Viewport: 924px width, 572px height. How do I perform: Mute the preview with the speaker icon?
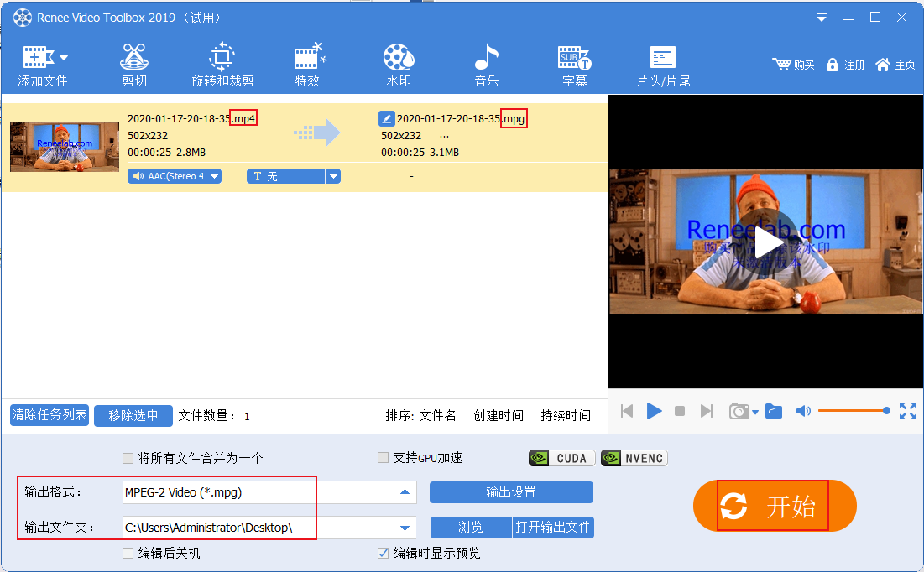[803, 411]
